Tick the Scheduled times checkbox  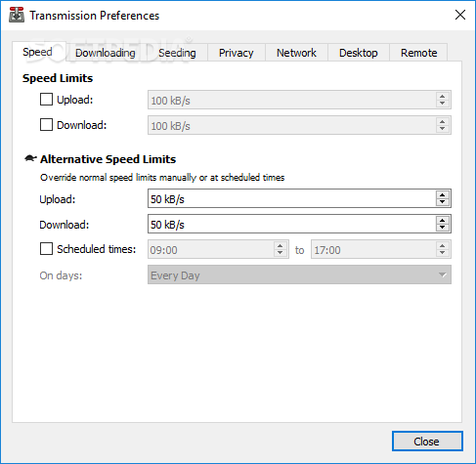pos(46,249)
